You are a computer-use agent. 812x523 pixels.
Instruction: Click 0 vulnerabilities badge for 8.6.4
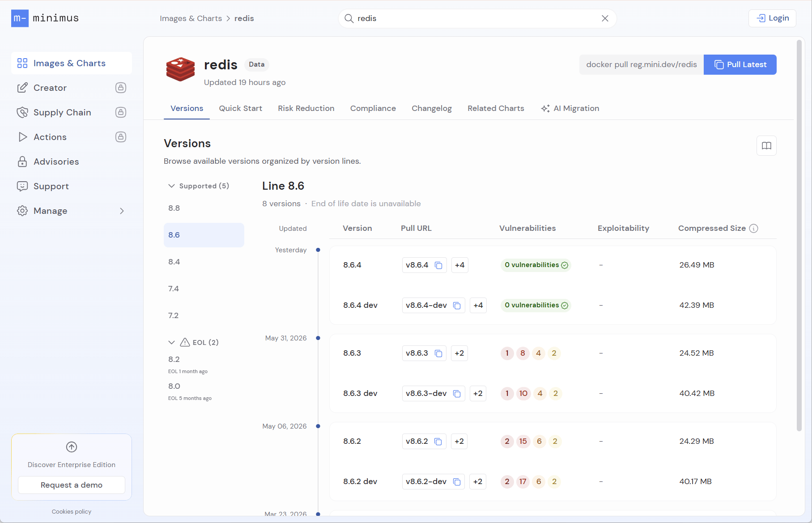(x=536, y=265)
